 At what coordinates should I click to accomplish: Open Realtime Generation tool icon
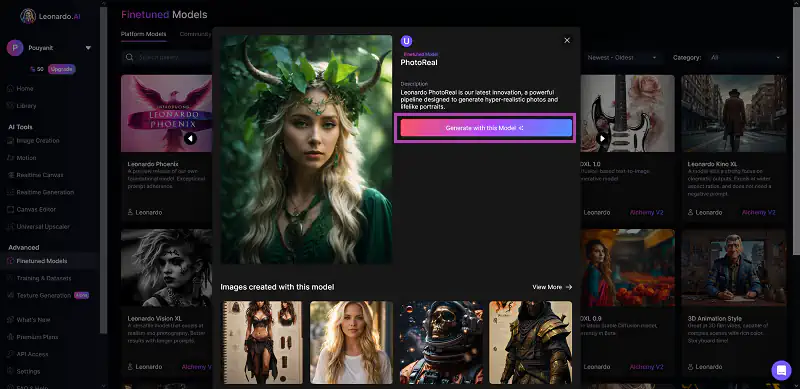[x=10, y=192]
